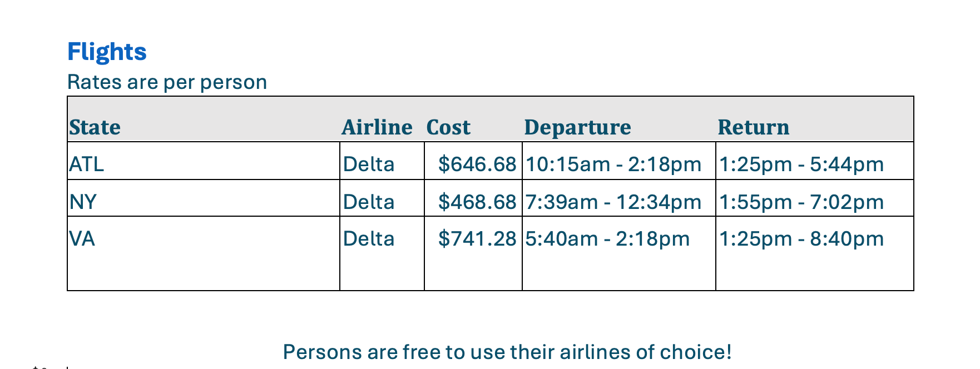Click the 7:39am - 12:34pm departure cell
The image size is (980, 369).
click(x=613, y=201)
